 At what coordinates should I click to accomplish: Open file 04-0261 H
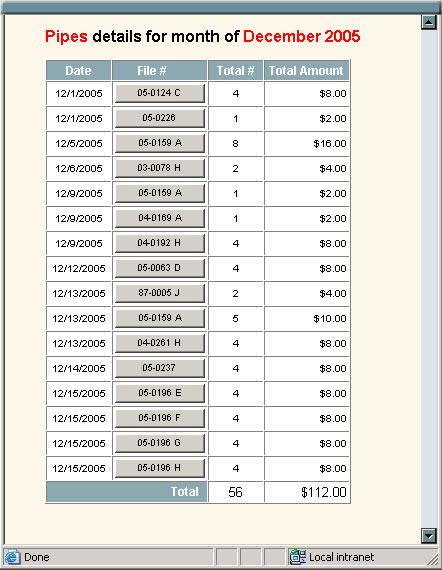160,344
